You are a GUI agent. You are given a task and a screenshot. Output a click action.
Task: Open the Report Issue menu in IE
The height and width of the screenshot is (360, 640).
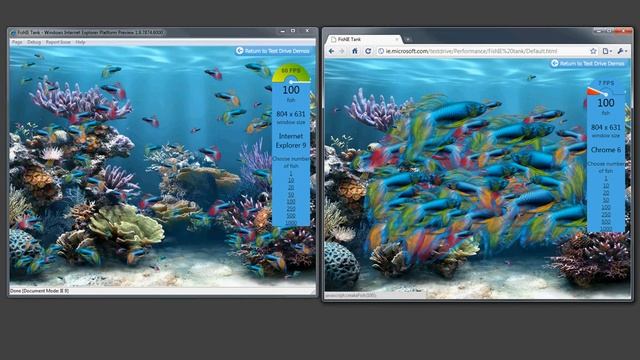[x=58, y=42]
